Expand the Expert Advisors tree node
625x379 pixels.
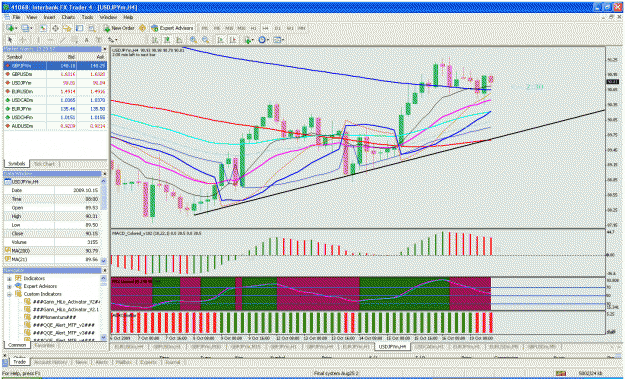10,286
